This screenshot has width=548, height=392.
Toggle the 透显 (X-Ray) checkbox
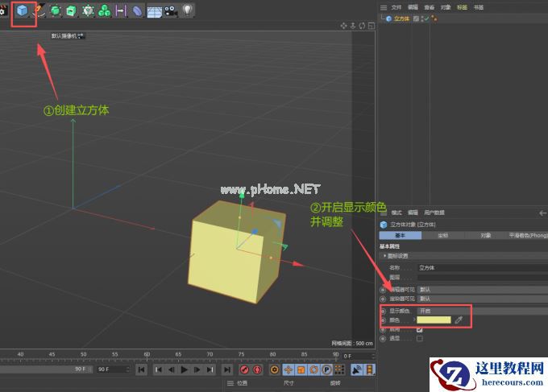[x=419, y=339]
